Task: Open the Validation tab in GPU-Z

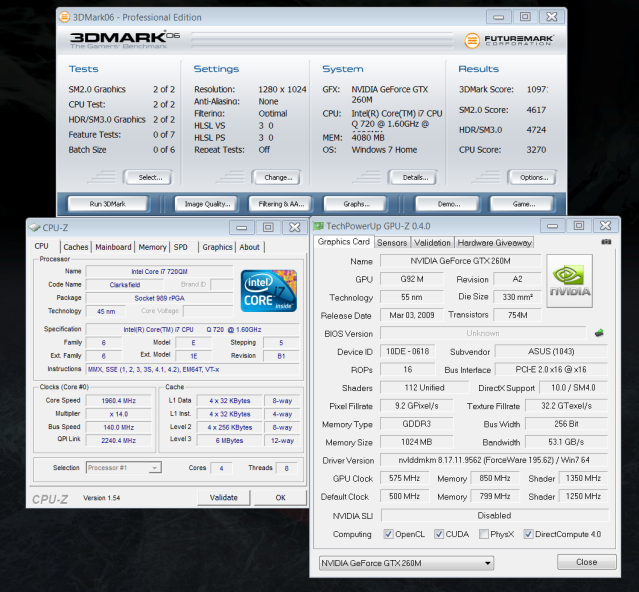Action: 432,243
